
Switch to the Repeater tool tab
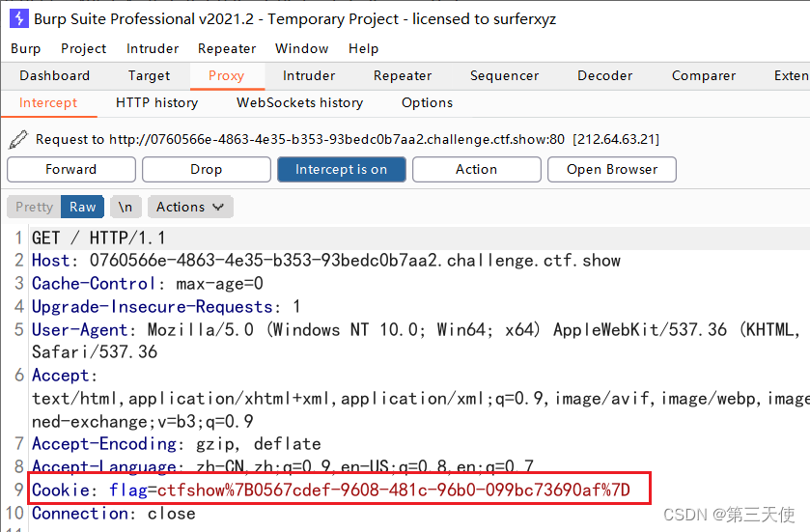pyautogui.click(x=403, y=76)
